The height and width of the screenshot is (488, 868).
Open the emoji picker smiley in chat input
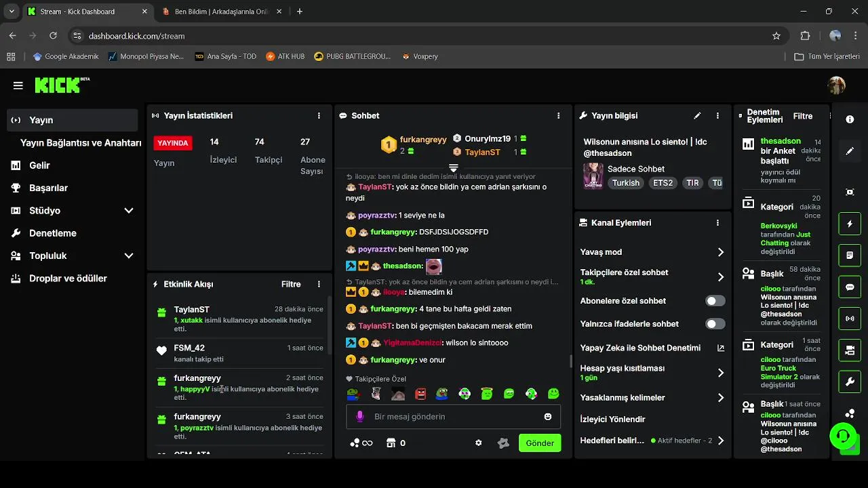coord(548,416)
